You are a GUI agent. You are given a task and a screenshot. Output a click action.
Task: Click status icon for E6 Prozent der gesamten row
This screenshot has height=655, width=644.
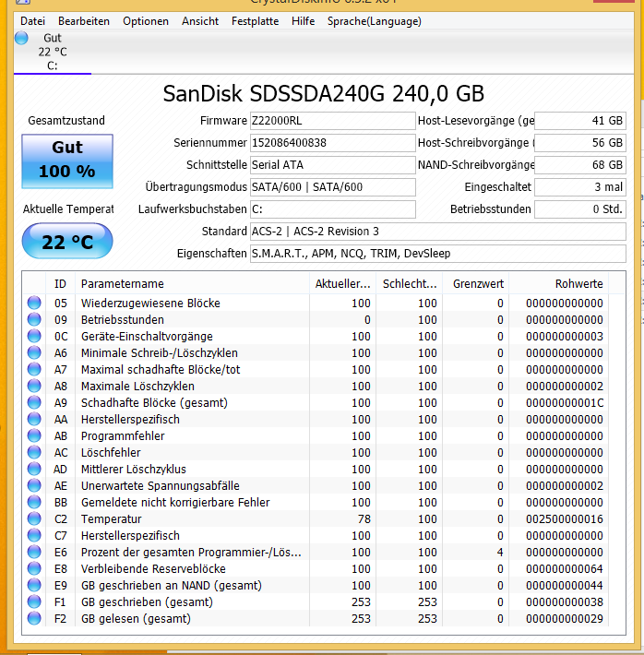(x=34, y=552)
